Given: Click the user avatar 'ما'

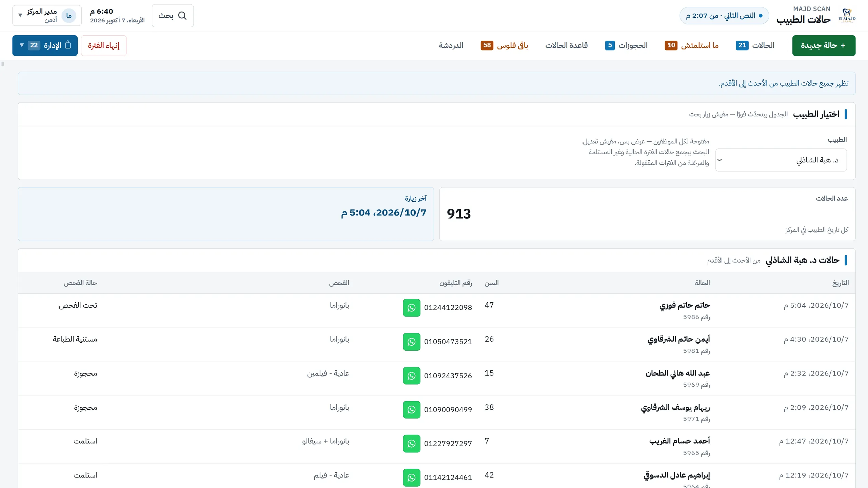Looking at the screenshot, I should pos(69,16).
